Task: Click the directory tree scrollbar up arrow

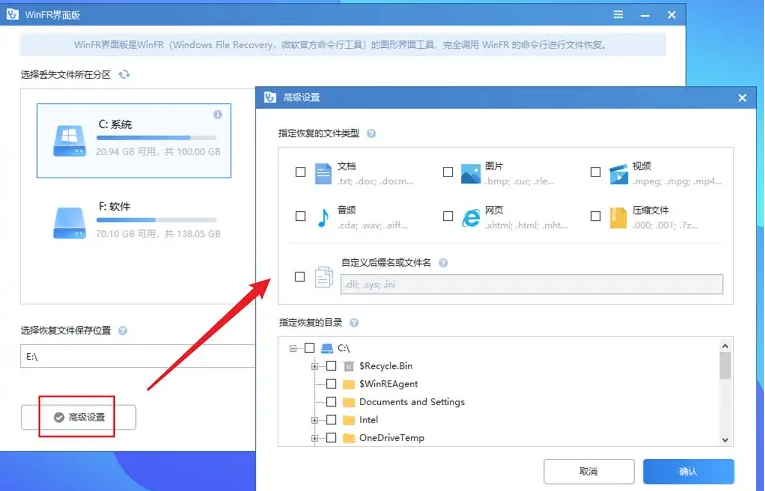Action: 725,346
